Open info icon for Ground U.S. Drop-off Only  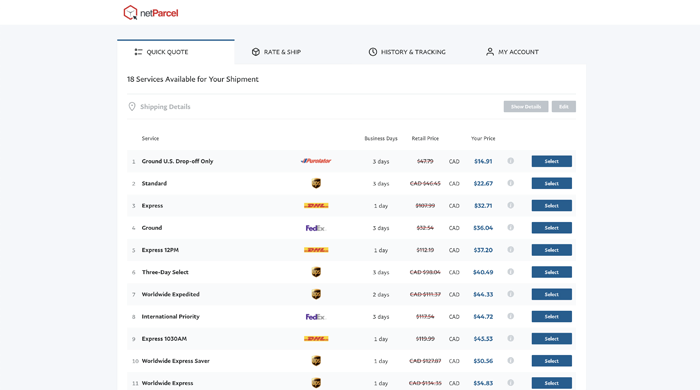pyautogui.click(x=511, y=161)
